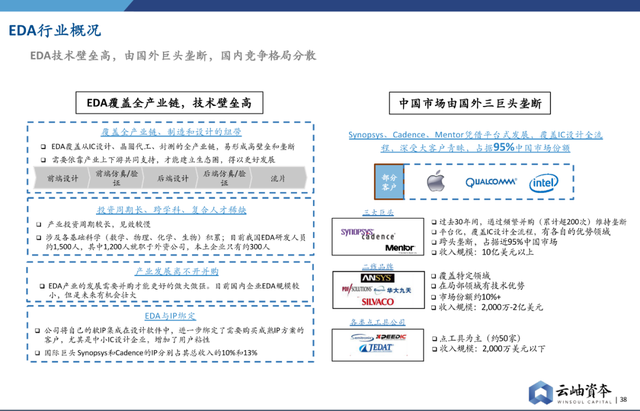Click bullet text 收入规模：10亿美元以上
The height and width of the screenshot is (411, 640).
point(486,252)
